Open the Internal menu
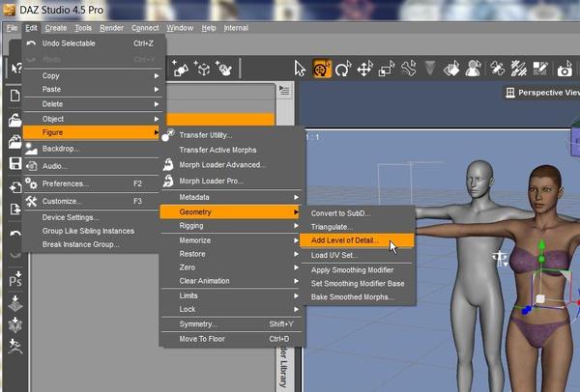 point(236,28)
